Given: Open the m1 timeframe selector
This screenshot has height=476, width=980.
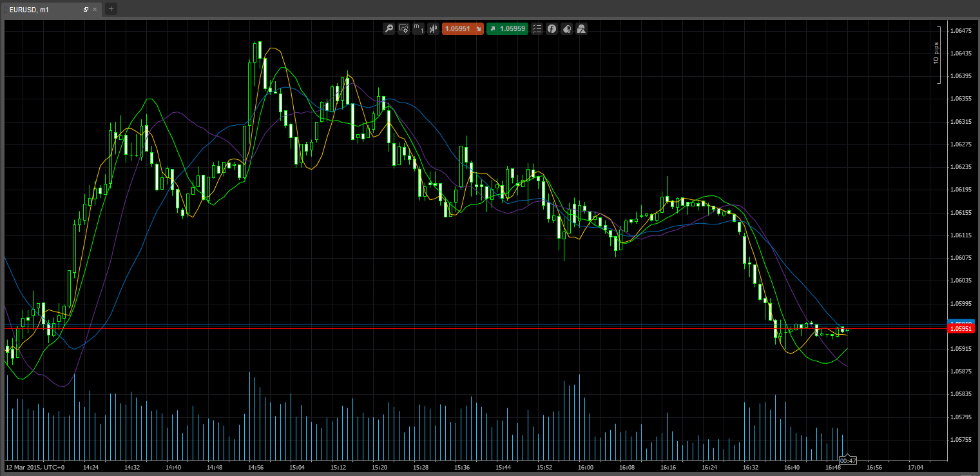Looking at the screenshot, I should tap(418, 28).
